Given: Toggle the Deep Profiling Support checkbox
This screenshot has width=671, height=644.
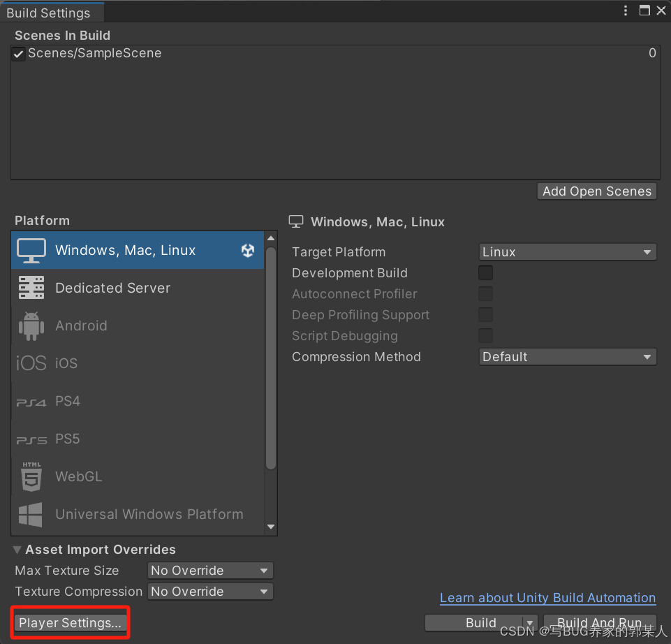Looking at the screenshot, I should [486, 315].
